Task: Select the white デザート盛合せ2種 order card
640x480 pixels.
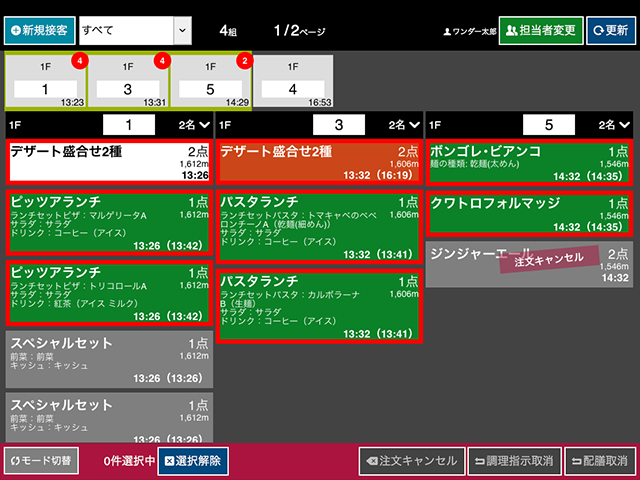Action: click(109, 161)
